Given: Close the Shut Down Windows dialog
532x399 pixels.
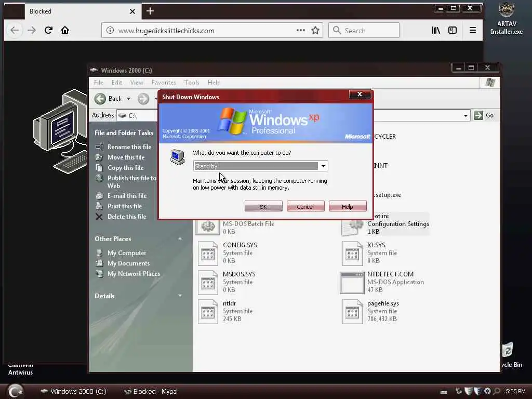Looking at the screenshot, I should point(360,95).
